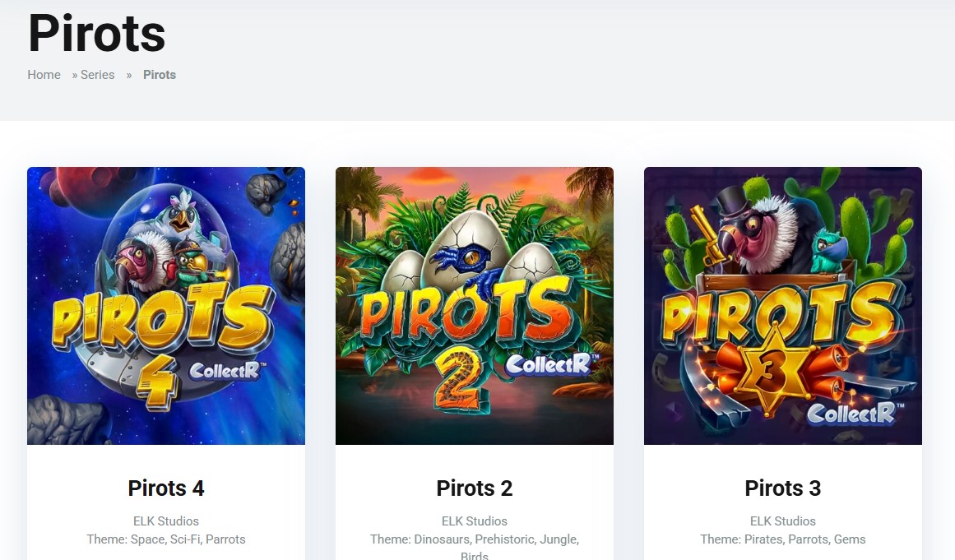Open the Pirots 3 western game thumbnail
Viewport: 955px width, 560px height.
tap(783, 306)
